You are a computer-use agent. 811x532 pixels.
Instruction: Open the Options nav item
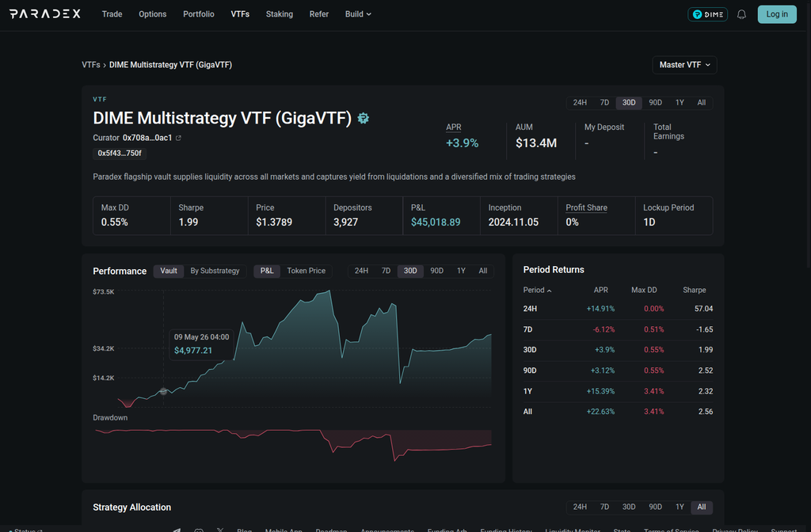[153, 14]
